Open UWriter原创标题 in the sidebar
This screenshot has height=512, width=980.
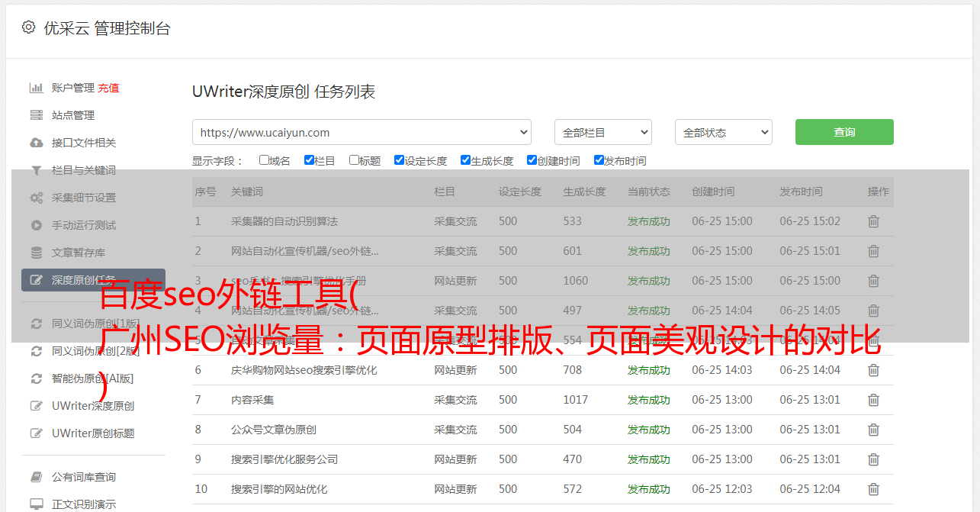point(93,433)
